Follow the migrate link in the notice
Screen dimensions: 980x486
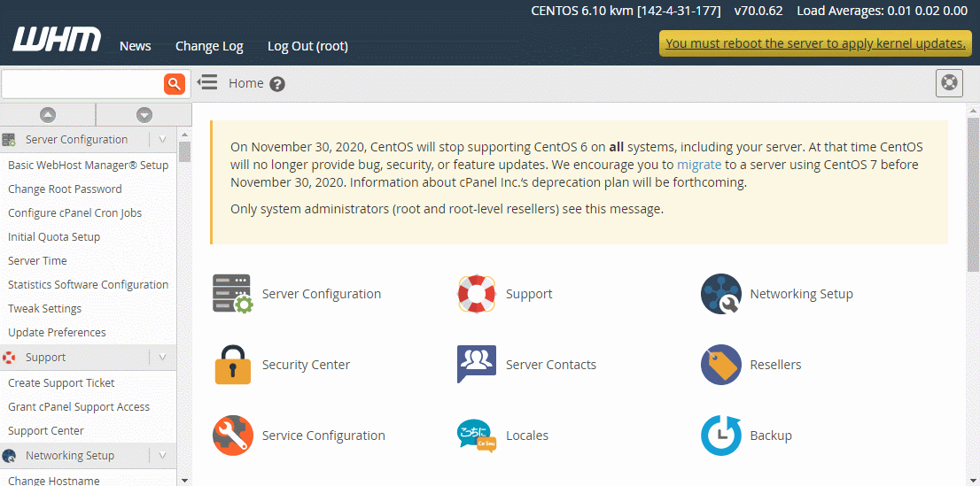699,165
